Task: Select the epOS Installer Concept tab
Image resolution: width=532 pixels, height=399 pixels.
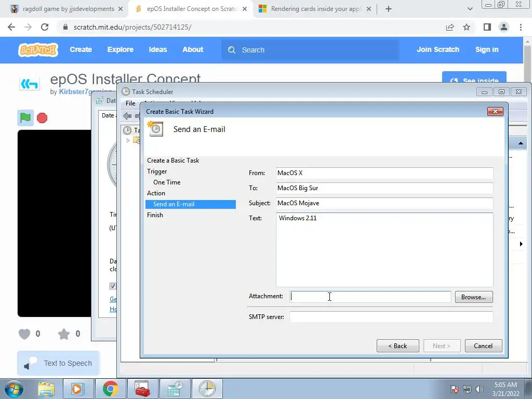Action: [x=190, y=9]
